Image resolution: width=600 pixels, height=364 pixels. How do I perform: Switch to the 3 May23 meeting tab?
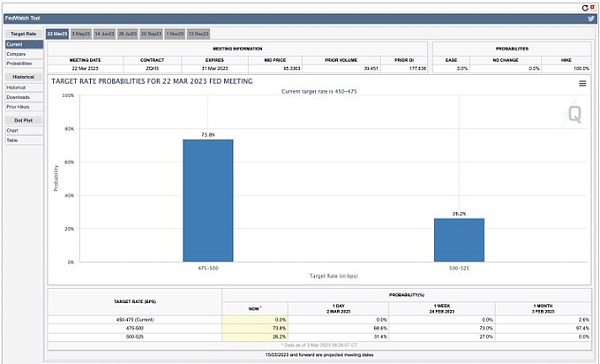[x=81, y=34]
